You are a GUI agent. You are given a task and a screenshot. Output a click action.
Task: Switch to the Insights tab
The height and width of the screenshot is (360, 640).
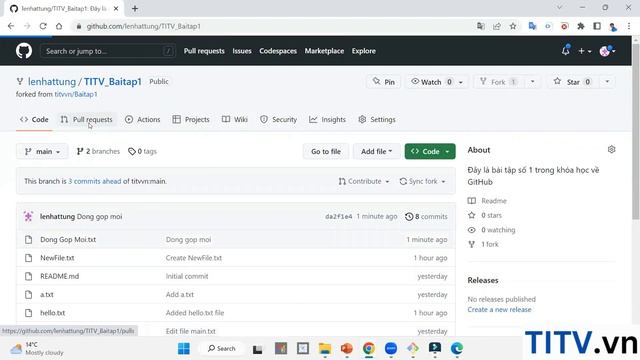[x=327, y=120]
